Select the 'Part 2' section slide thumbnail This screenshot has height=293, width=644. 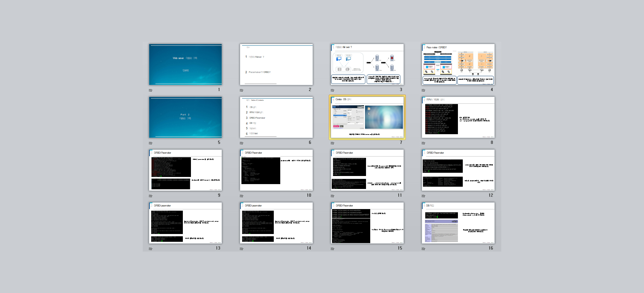tap(185, 117)
